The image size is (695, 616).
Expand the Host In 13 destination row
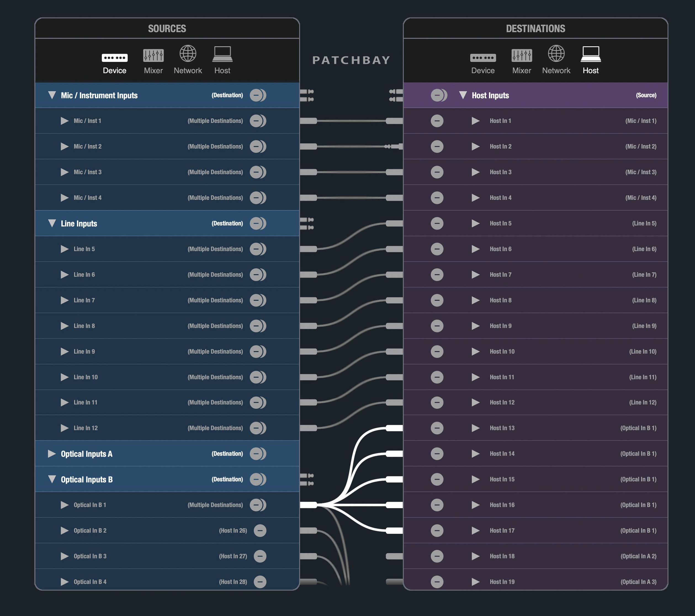[x=476, y=428]
